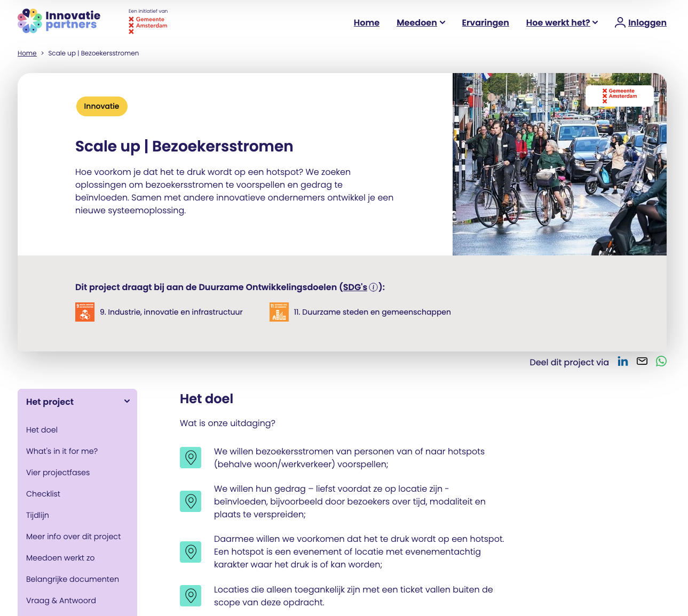Select SDG 11 Duurzame steden icon
This screenshot has width=688, height=616.
point(279,312)
